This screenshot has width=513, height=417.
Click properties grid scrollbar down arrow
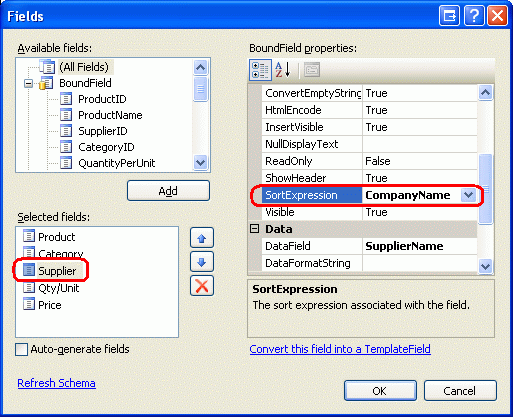pyautogui.click(x=485, y=266)
